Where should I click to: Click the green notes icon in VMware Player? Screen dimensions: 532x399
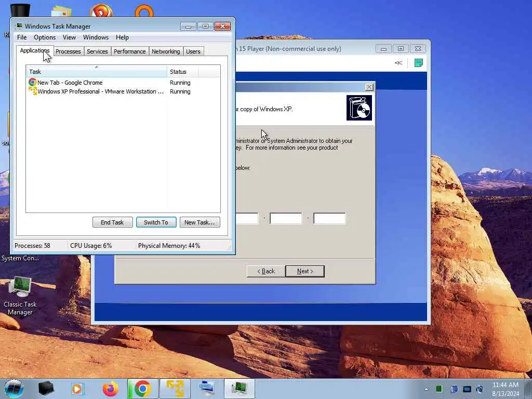[419, 63]
